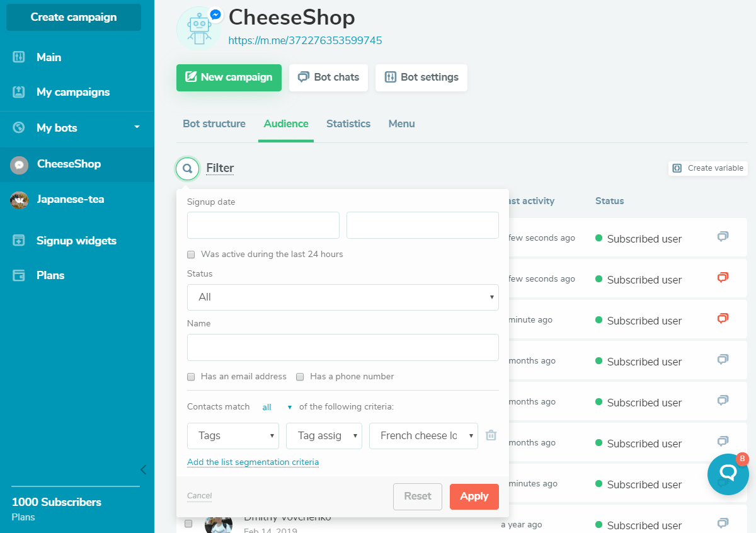Open the support chat widget with 8 notifications
The height and width of the screenshot is (533, 756).
(728, 474)
